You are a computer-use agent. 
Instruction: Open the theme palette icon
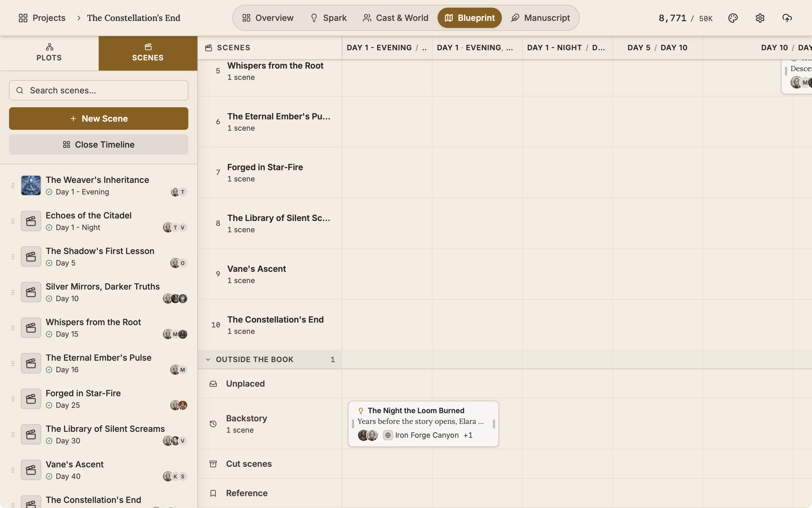click(x=733, y=18)
